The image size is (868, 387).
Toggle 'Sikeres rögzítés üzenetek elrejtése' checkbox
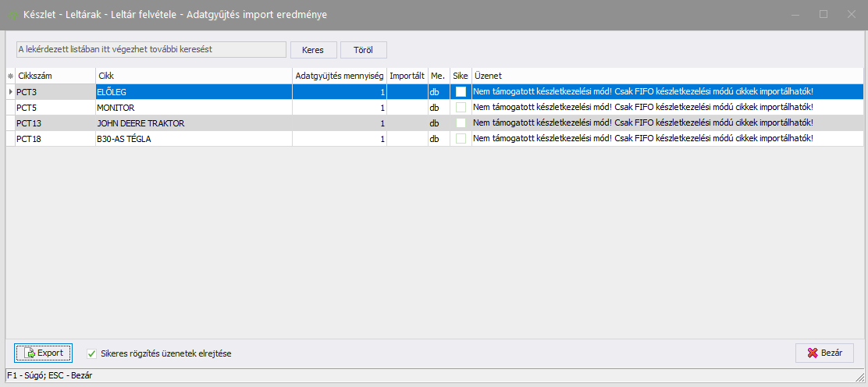[92, 353]
